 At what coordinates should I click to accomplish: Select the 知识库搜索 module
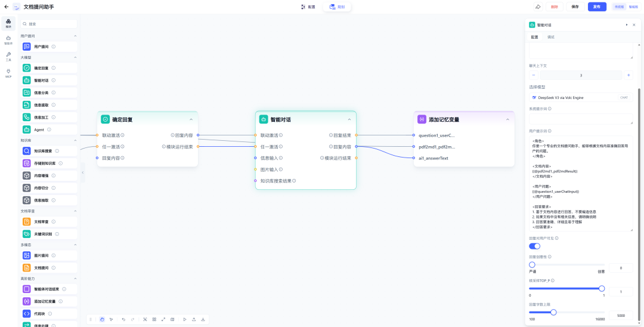49,151
